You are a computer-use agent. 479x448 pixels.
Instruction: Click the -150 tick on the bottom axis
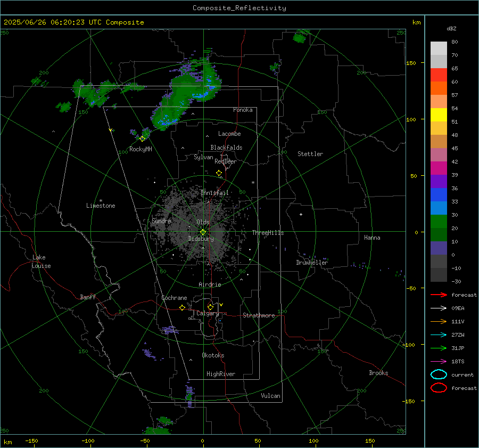(x=31, y=441)
